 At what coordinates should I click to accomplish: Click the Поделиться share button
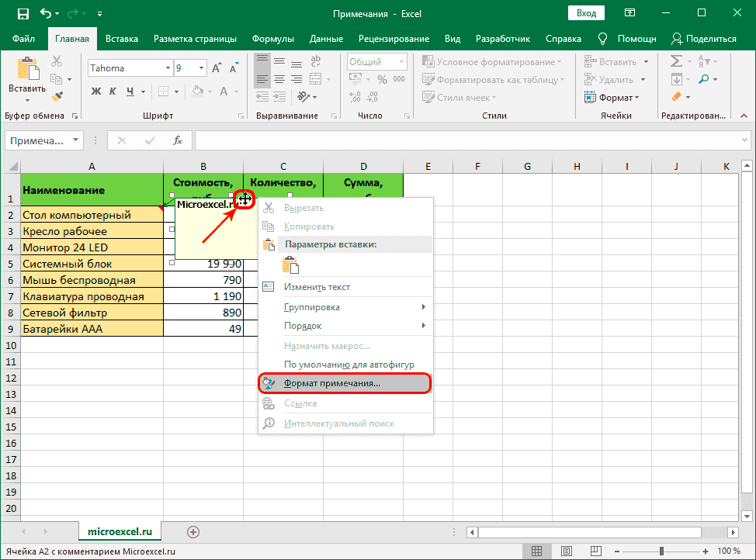coord(704,39)
